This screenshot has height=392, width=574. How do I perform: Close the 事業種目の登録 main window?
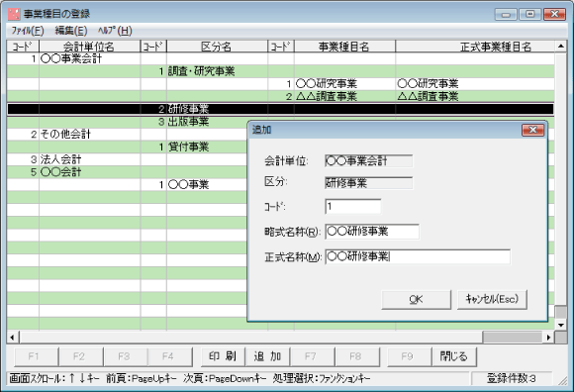[554, 14]
